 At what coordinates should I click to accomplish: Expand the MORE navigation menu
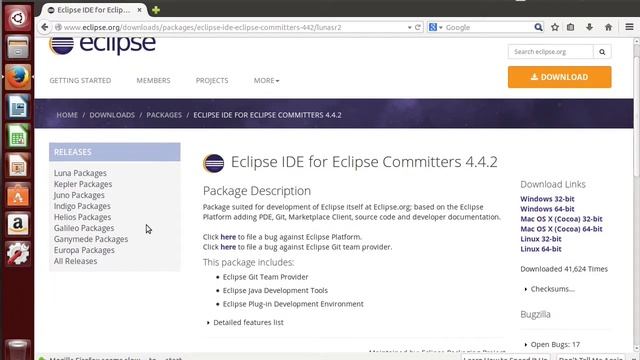tap(267, 80)
